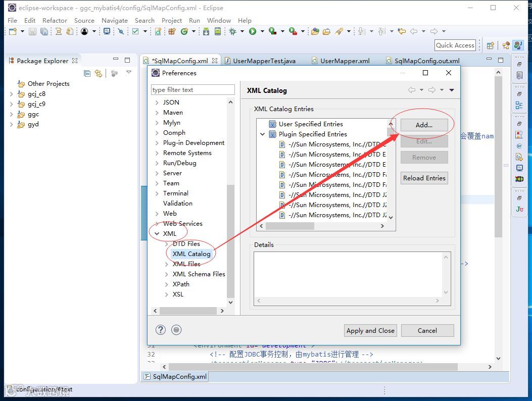
Task: Open the dropdown arrow next to Debug icon
Action: click(x=242, y=31)
